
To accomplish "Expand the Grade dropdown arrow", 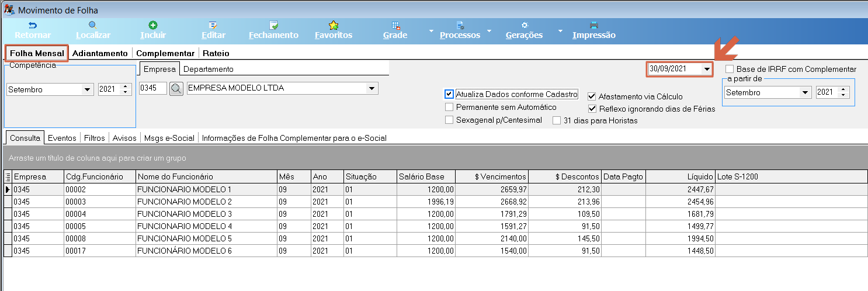I will tap(431, 31).
